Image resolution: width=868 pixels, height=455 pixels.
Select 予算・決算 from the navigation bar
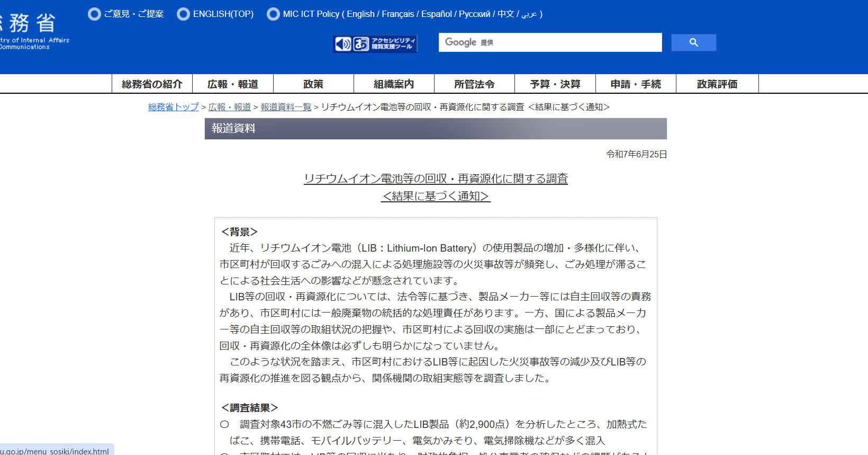click(555, 84)
